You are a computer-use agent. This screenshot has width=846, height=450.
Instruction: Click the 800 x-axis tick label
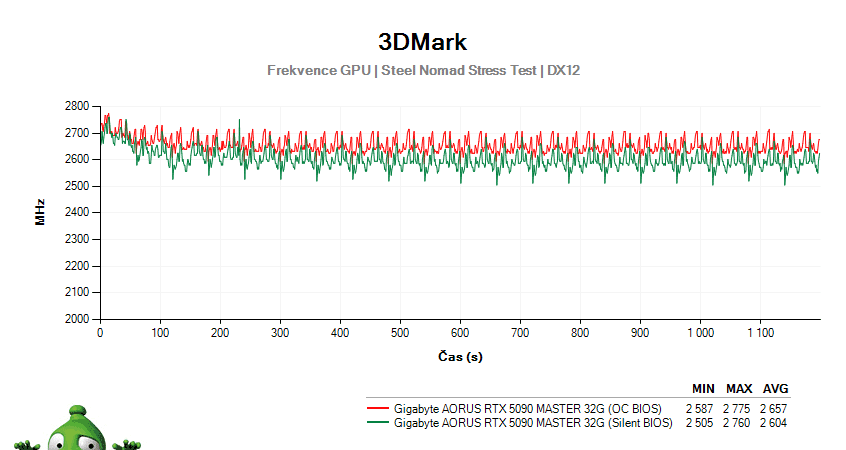[x=580, y=333]
